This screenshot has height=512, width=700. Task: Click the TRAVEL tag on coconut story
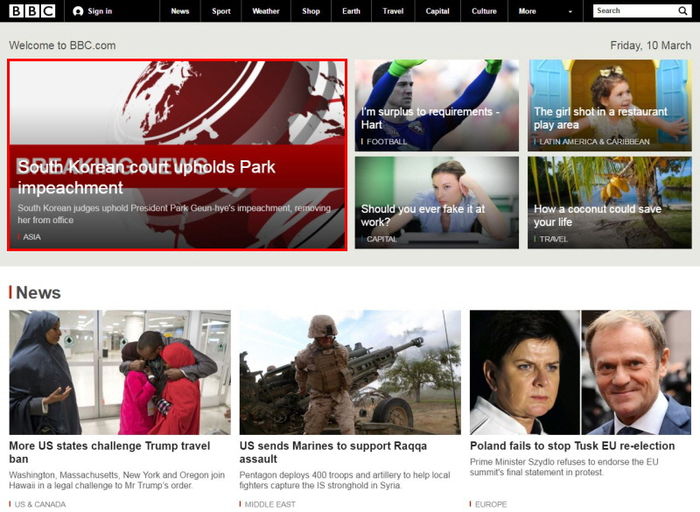(x=554, y=239)
